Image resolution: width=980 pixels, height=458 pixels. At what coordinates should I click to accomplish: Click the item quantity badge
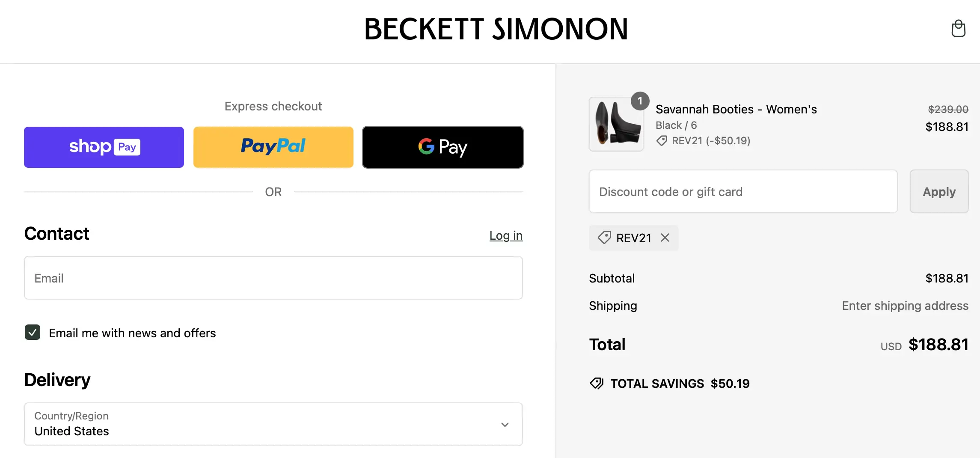coord(640,101)
